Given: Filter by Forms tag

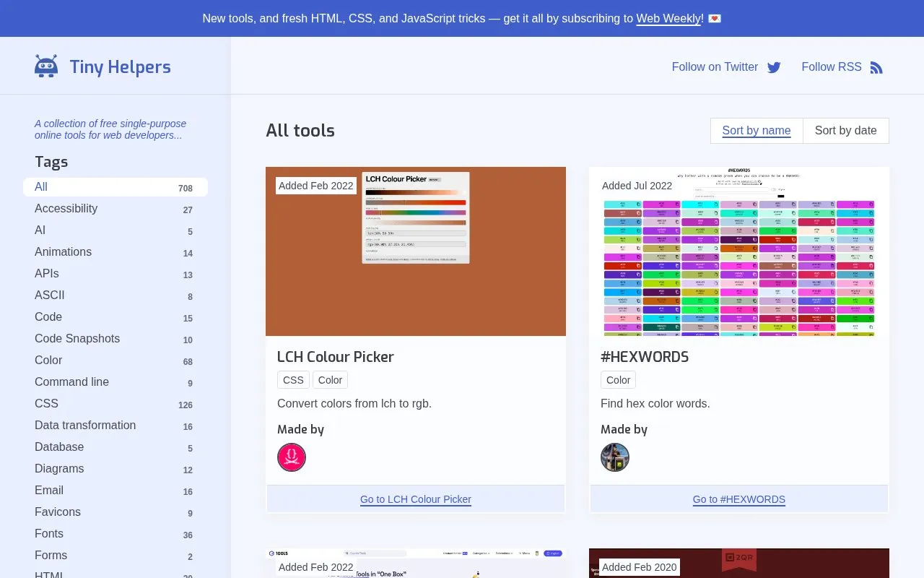Looking at the screenshot, I should point(115,556).
